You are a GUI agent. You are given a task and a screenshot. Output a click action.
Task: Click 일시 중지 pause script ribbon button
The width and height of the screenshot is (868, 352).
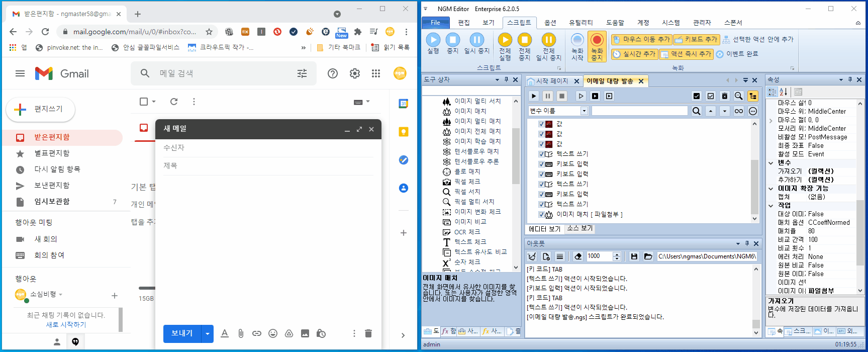476,44
